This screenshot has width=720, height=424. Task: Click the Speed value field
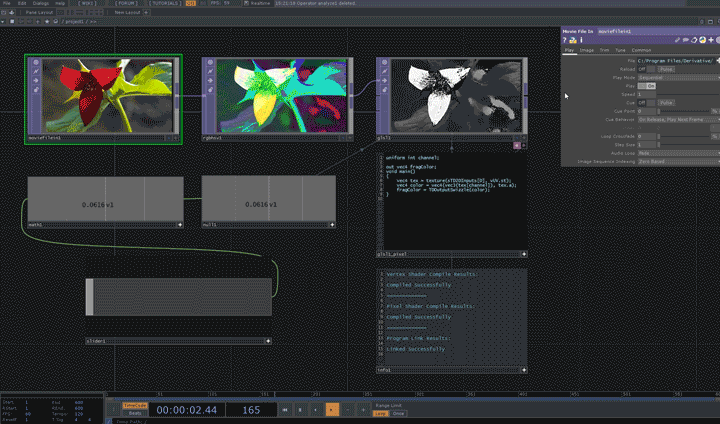coord(647,94)
